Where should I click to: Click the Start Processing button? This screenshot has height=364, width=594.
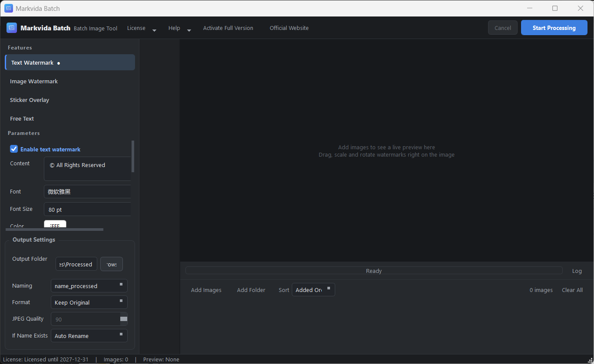click(x=554, y=28)
